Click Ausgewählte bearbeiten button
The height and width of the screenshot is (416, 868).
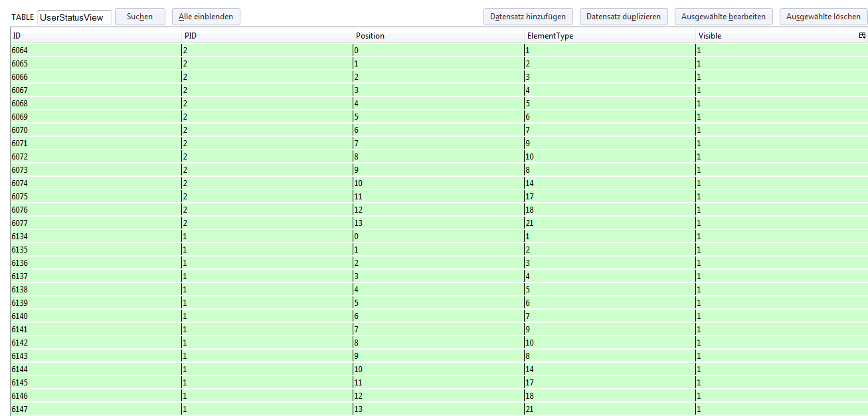(x=724, y=17)
